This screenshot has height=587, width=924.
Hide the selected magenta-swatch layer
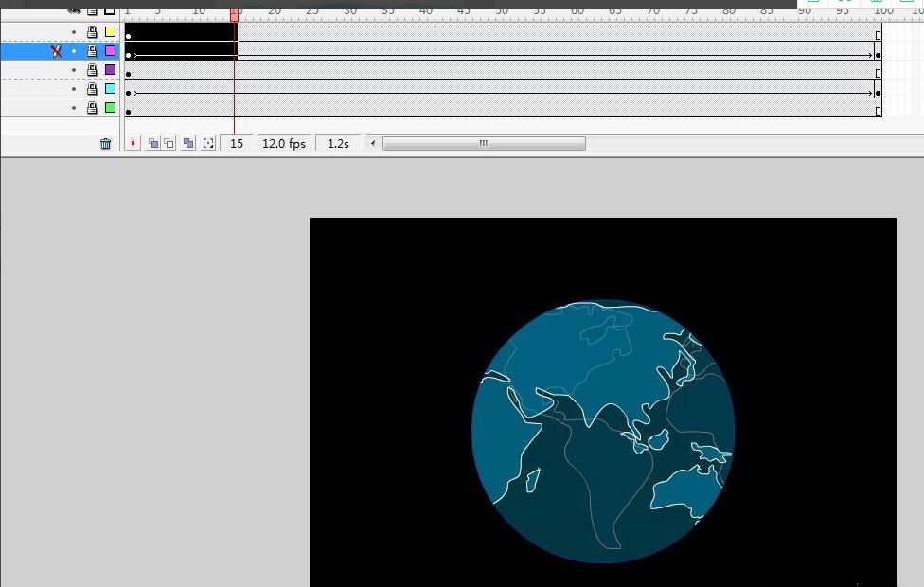click(74, 51)
